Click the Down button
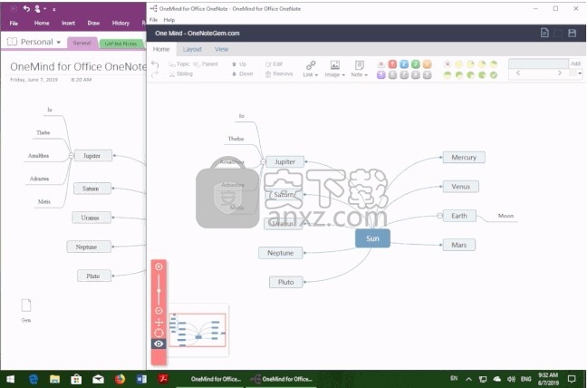This screenshot has height=388, width=588. (242, 74)
